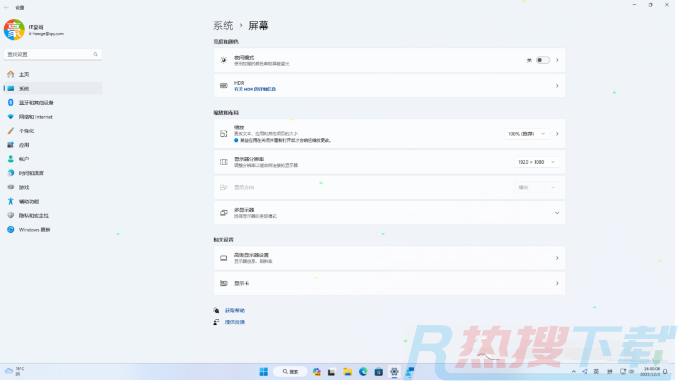Click the display resolution icon

pos(224,162)
